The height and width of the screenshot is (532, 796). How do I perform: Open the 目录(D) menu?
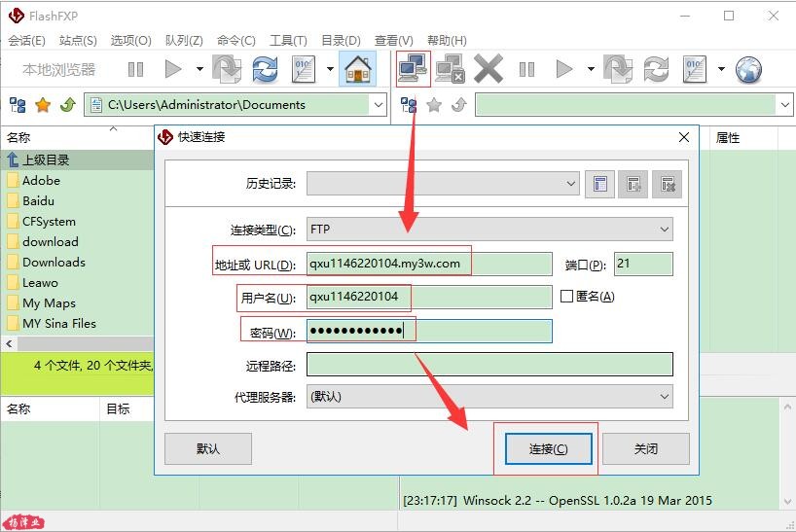[341, 41]
